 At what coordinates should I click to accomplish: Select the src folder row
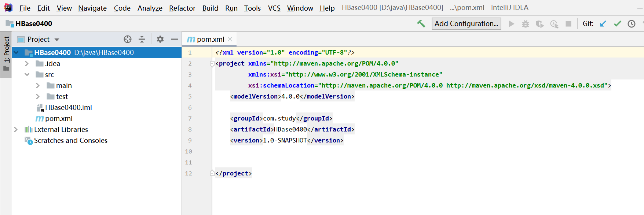(97, 75)
